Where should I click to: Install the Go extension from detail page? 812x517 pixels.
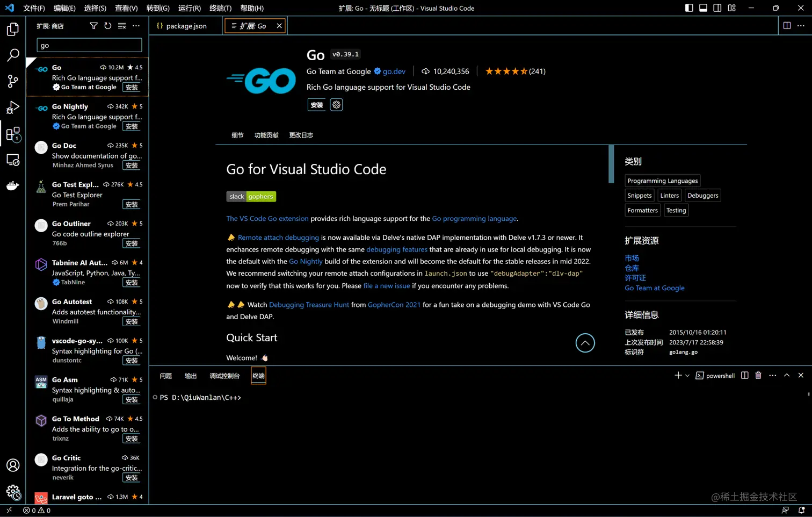point(317,105)
